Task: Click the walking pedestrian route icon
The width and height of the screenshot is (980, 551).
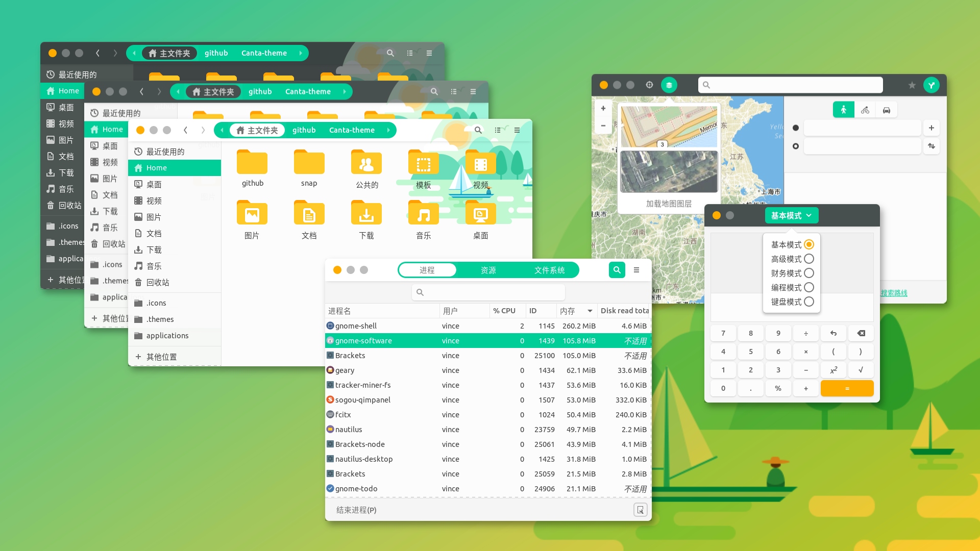Action: coord(843,110)
